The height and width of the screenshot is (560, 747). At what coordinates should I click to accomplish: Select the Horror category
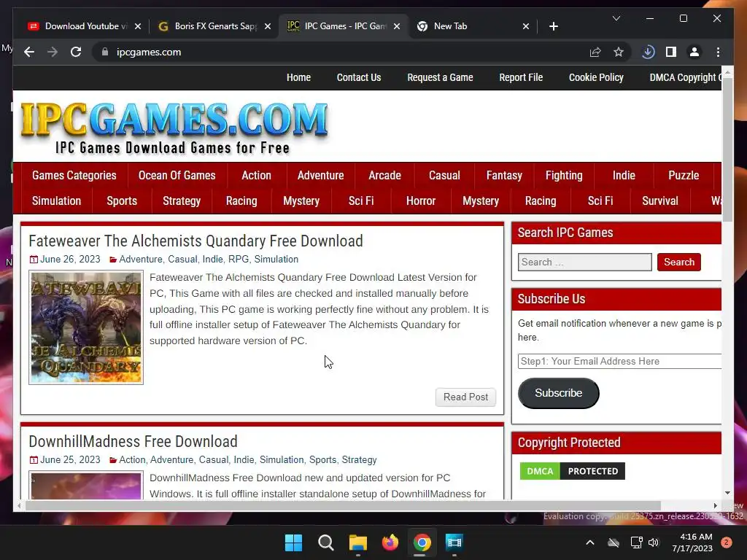click(x=421, y=201)
